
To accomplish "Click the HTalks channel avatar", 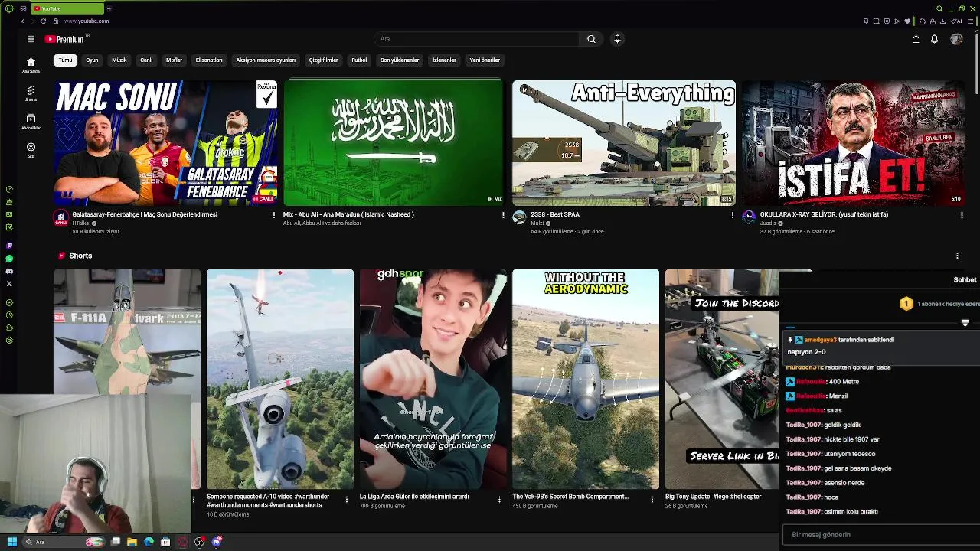I will 60,218.
